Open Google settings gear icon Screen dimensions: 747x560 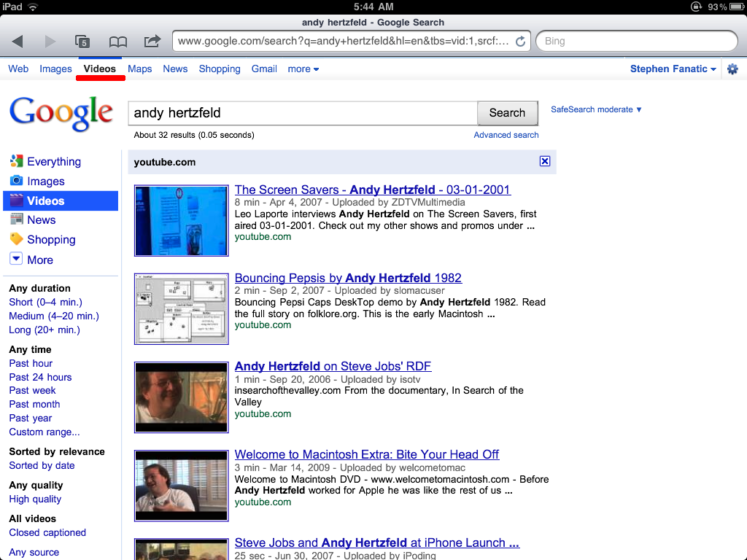point(732,69)
